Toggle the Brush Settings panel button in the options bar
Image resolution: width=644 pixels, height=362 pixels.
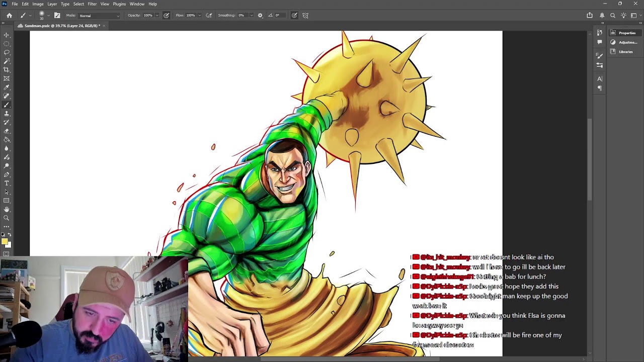57,16
